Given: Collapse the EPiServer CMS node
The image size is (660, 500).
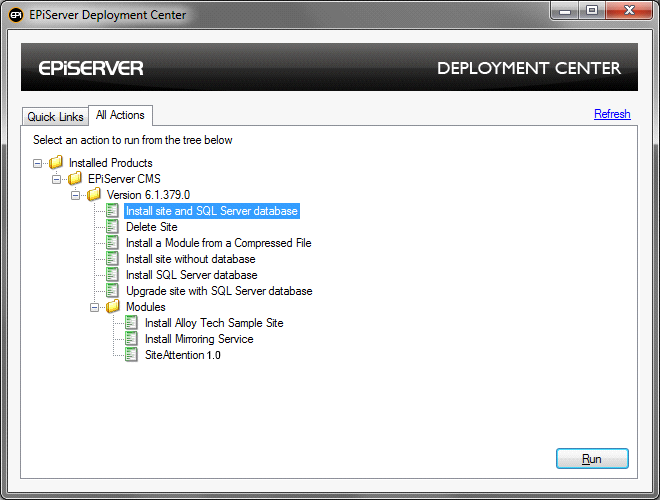Looking at the screenshot, I should point(57,179).
